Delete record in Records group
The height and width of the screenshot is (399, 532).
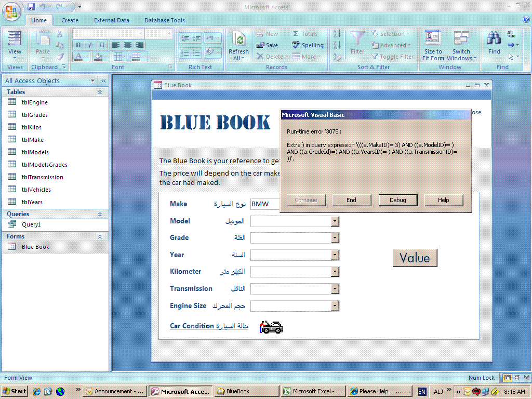pyautogui.click(x=270, y=57)
